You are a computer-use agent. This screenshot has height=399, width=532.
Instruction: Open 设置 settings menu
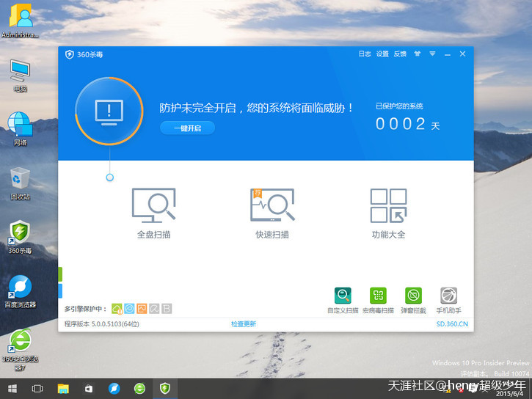(x=382, y=54)
